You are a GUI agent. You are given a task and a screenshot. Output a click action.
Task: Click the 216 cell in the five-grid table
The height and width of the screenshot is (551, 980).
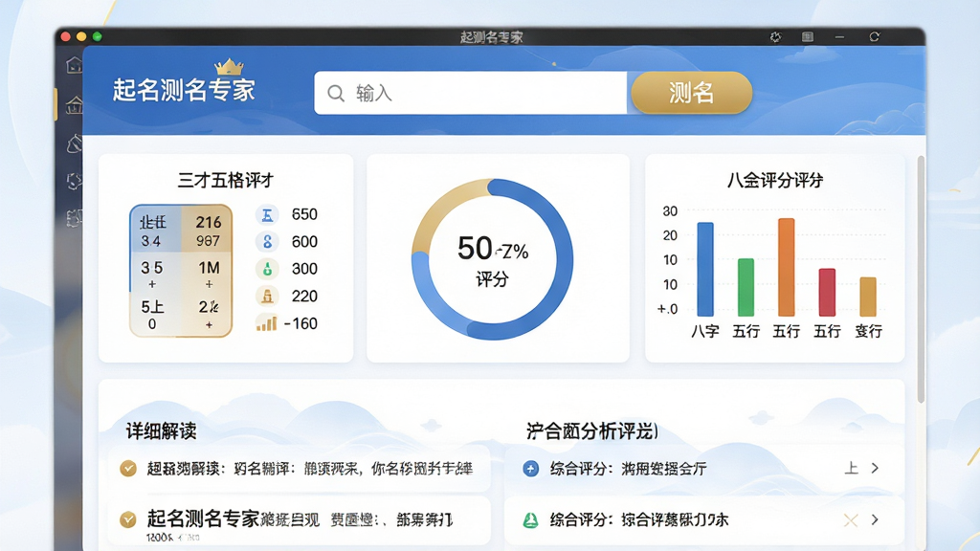(x=208, y=222)
